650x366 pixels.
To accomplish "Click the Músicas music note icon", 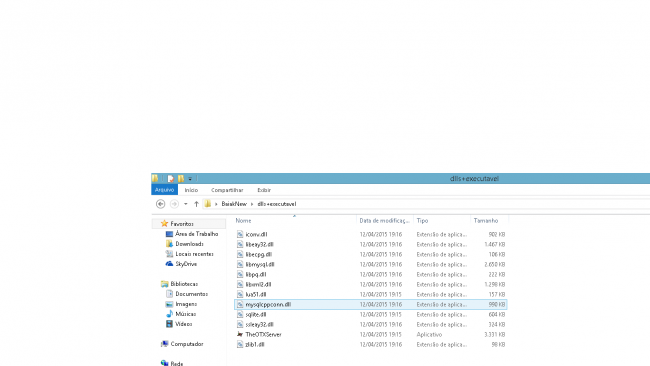I will click(x=169, y=314).
